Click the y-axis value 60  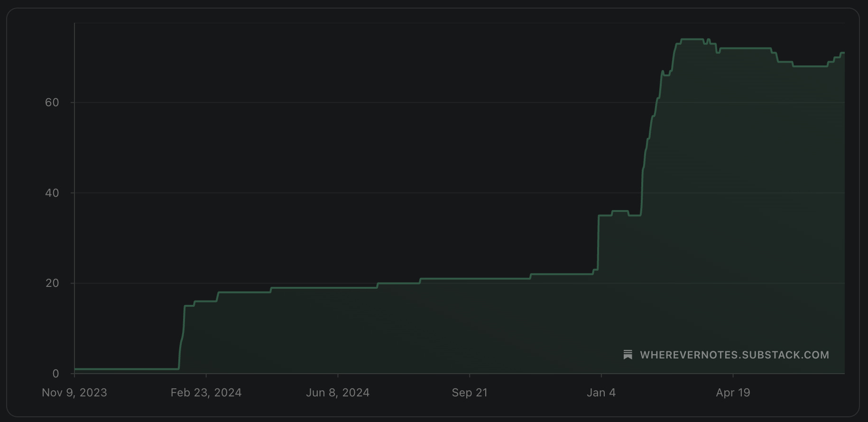52,102
